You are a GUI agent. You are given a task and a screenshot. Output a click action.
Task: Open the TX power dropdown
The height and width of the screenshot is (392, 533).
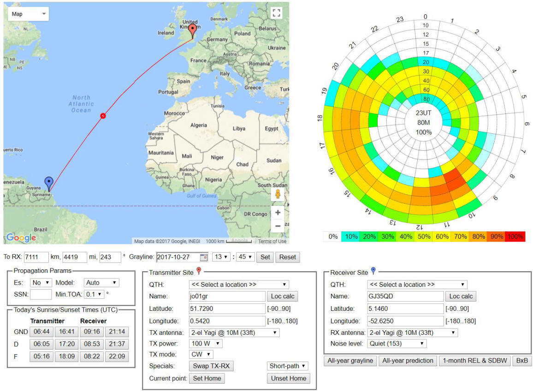coord(206,344)
